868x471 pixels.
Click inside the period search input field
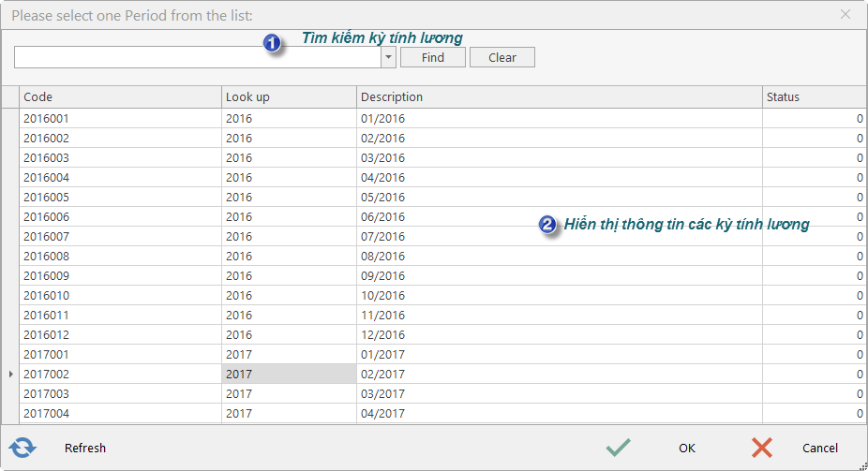(x=198, y=57)
